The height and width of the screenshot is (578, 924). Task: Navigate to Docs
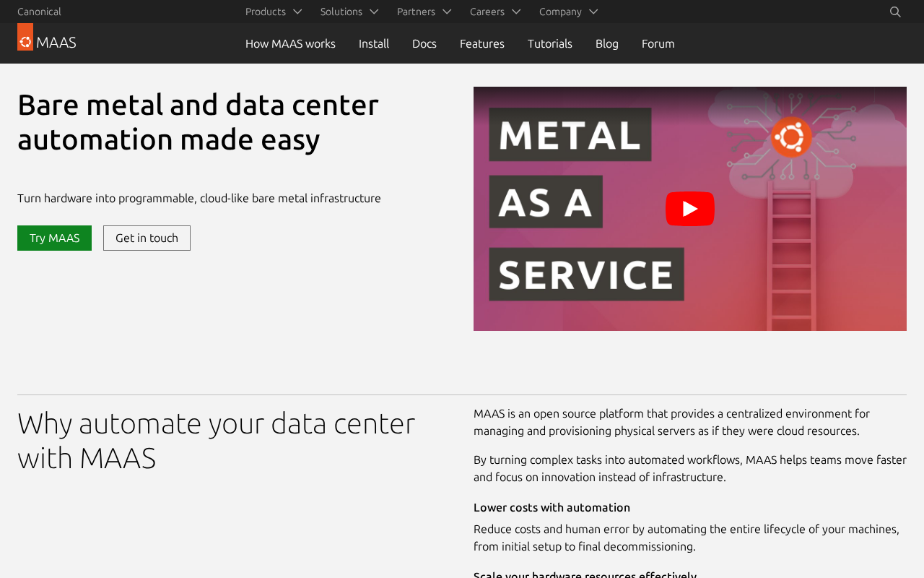click(424, 43)
